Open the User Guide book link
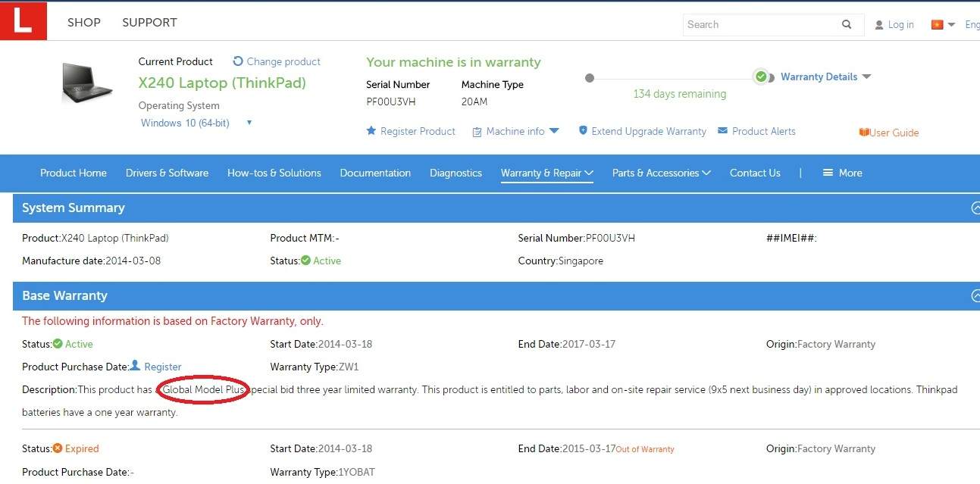The width and height of the screenshot is (980, 484). (x=888, y=133)
